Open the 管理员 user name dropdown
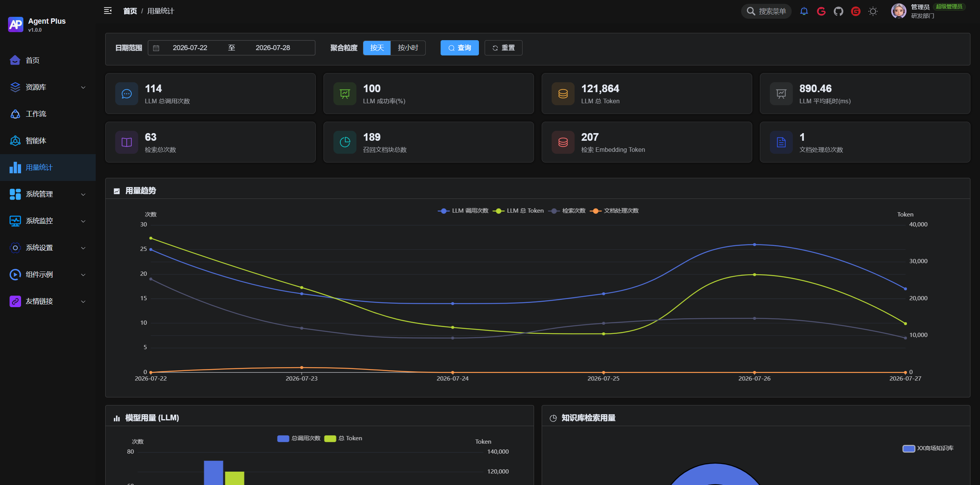This screenshot has width=980, height=485. pos(920,7)
